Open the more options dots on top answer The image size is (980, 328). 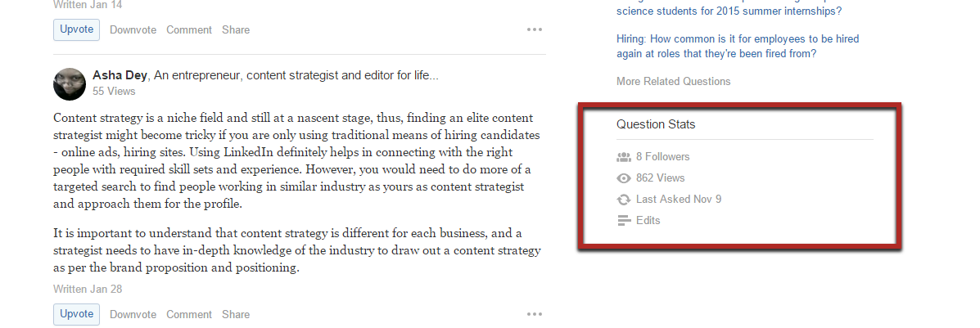(x=535, y=30)
